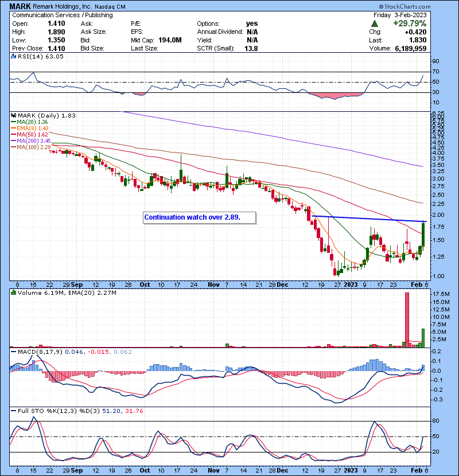Click the Chg +0.420 value
Viewport: 459px width, 476px height.
click(415, 32)
